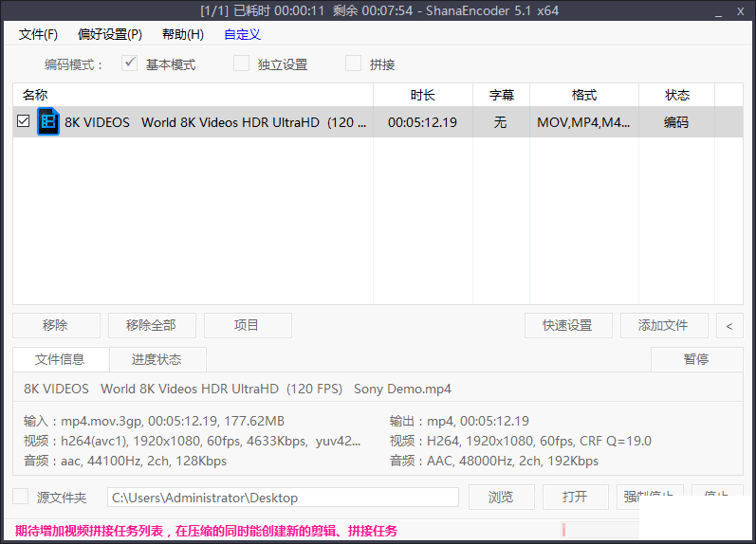Click the encoding progress bar
756x544 pixels.
point(600,530)
